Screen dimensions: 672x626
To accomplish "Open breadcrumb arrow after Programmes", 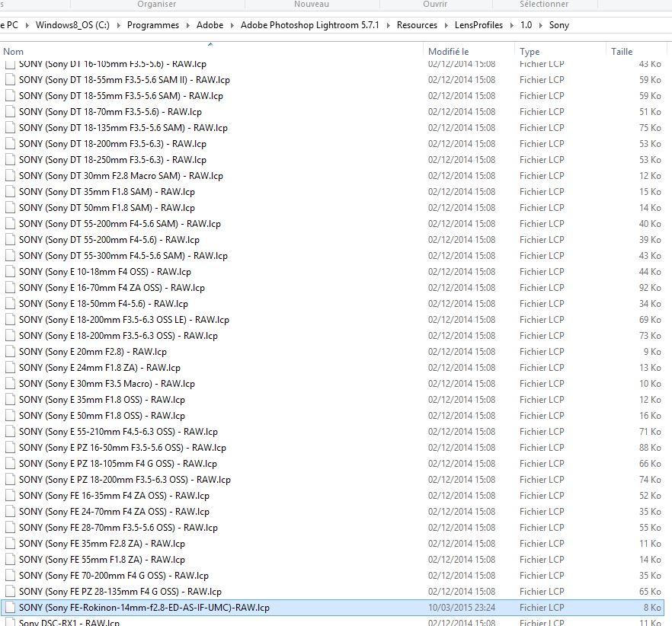I will click(187, 25).
